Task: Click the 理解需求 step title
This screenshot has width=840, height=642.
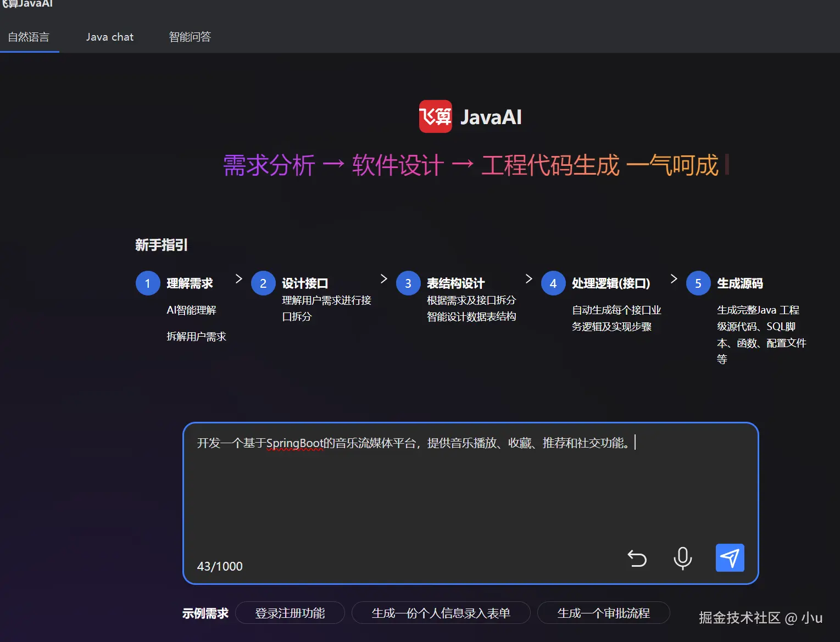Action: pyautogui.click(x=190, y=283)
